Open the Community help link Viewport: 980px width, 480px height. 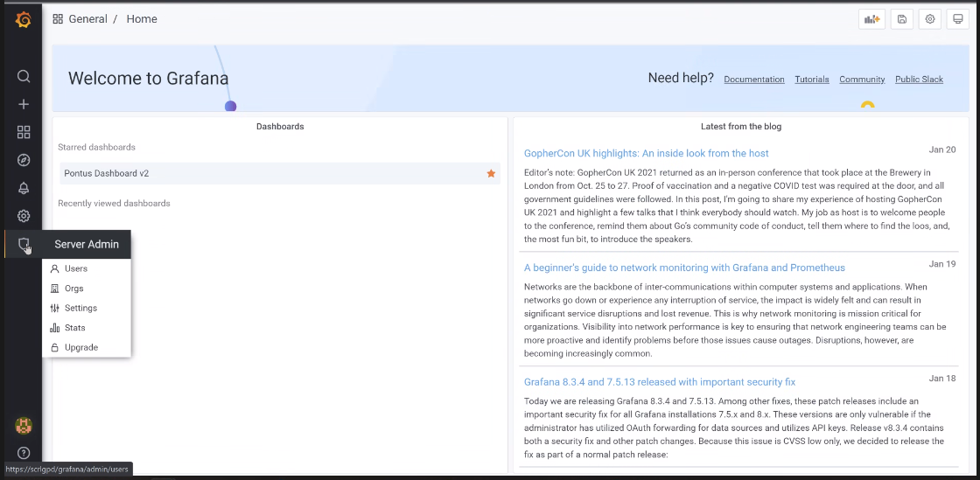tap(862, 80)
